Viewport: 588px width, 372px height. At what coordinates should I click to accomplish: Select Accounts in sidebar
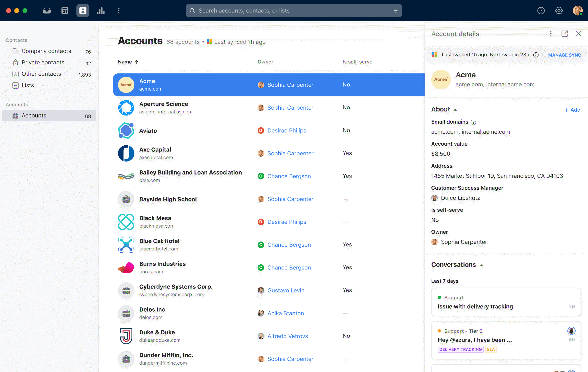tap(49, 116)
